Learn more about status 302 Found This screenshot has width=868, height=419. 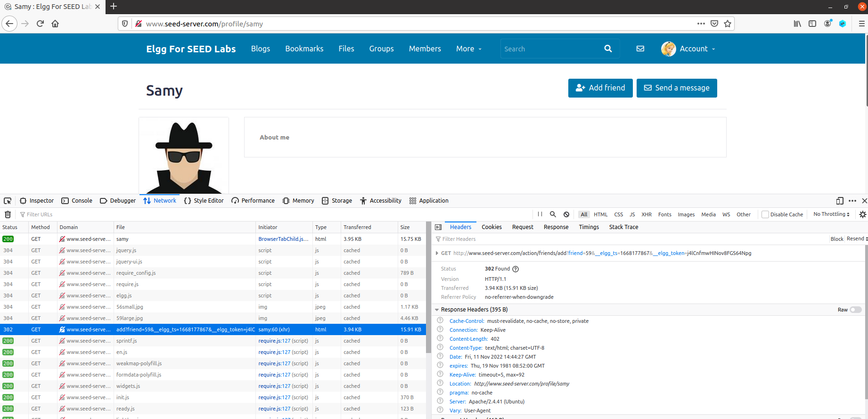(x=516, y=269)
